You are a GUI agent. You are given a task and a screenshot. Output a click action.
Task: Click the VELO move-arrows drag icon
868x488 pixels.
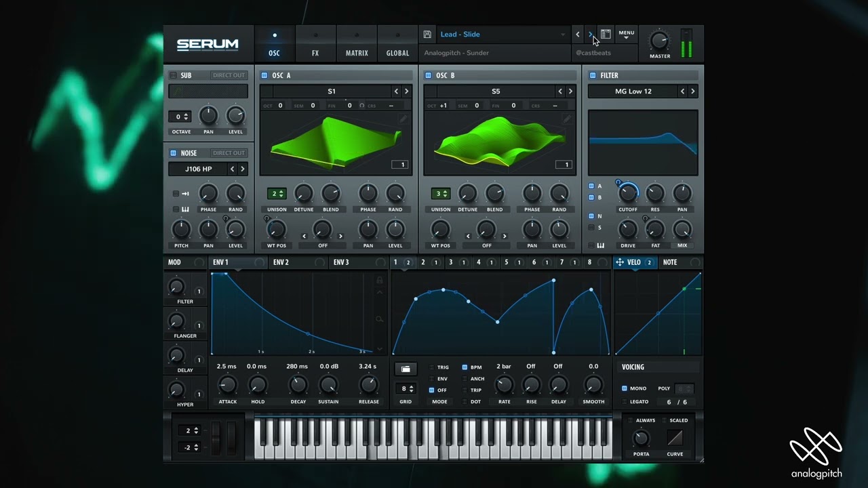coord(620,262)
